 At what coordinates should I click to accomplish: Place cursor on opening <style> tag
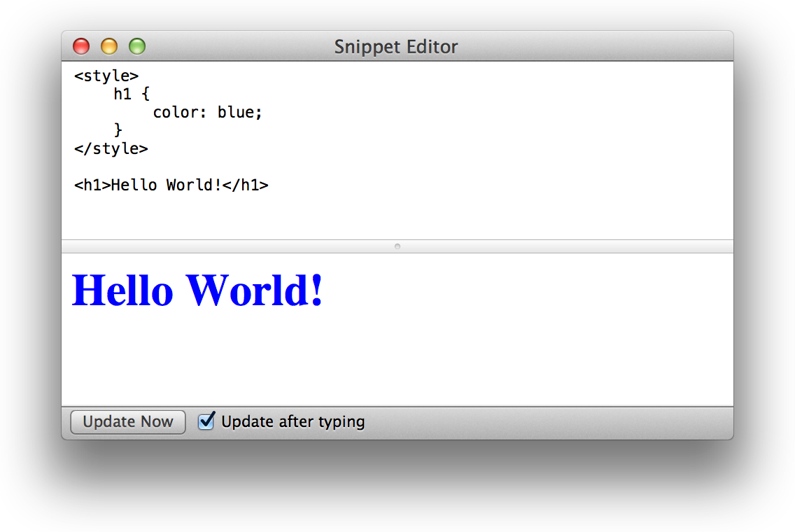click(106, 76)
